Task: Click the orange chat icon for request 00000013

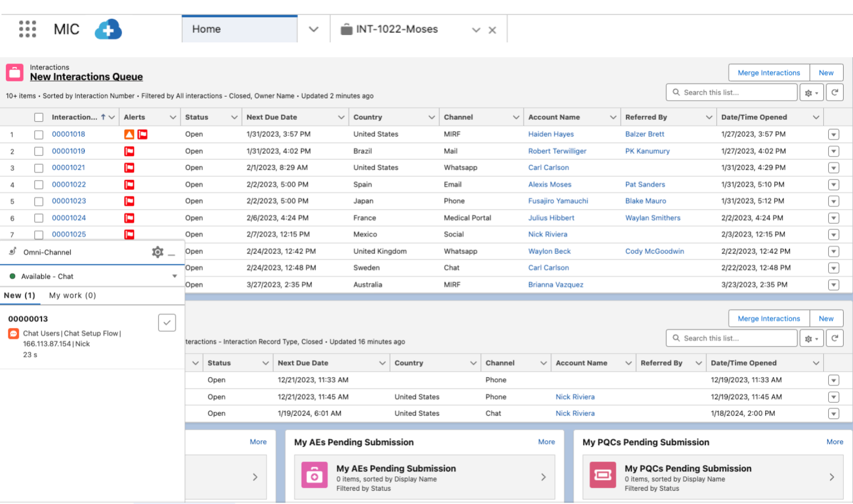Action: click(x=14, y=334)
